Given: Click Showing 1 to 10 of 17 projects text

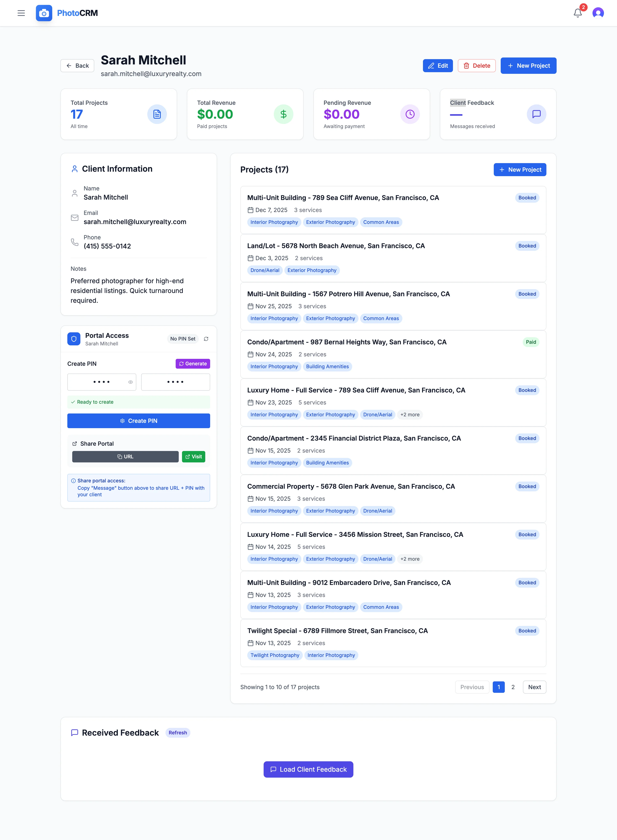Looking at the screenshot, I should pyautogui.click(x=280, y=687).
